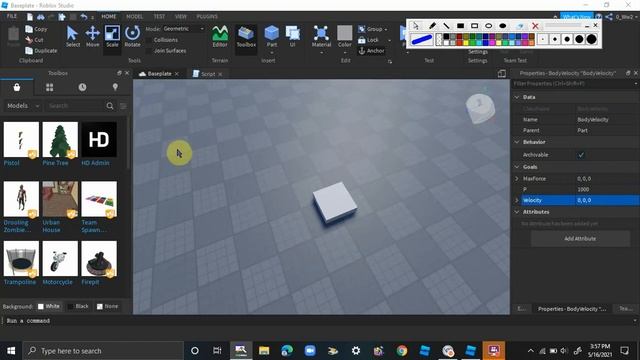This screenshot has height=360, width=640.
Task: Activate the Move tool
Action: point(93,37)
